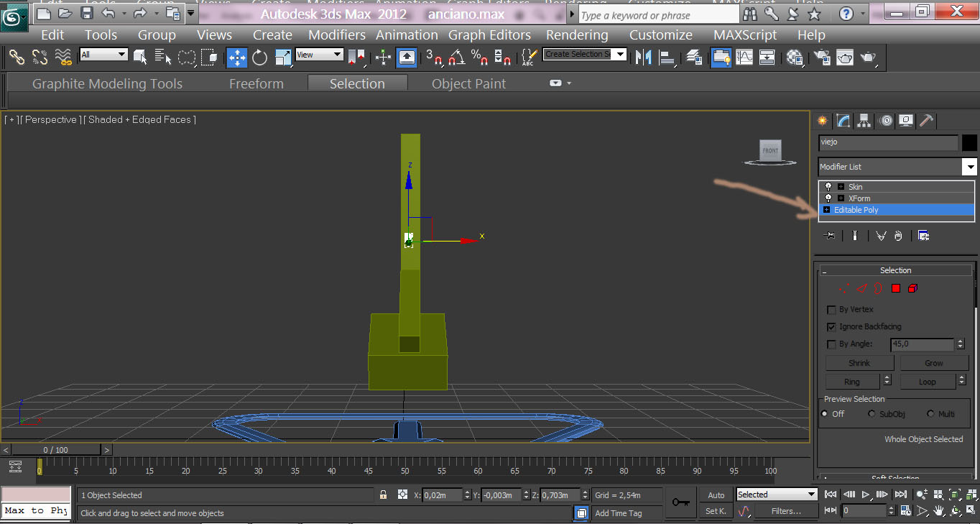Open the Modifier List dropdown
This screenshot has height=524, width=980.
(970, 167)
